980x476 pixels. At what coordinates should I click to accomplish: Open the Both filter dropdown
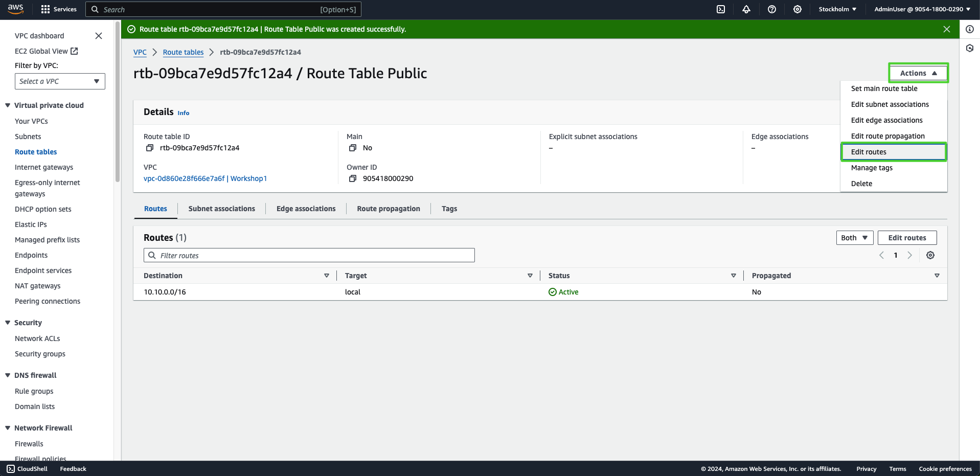point(854,238)
